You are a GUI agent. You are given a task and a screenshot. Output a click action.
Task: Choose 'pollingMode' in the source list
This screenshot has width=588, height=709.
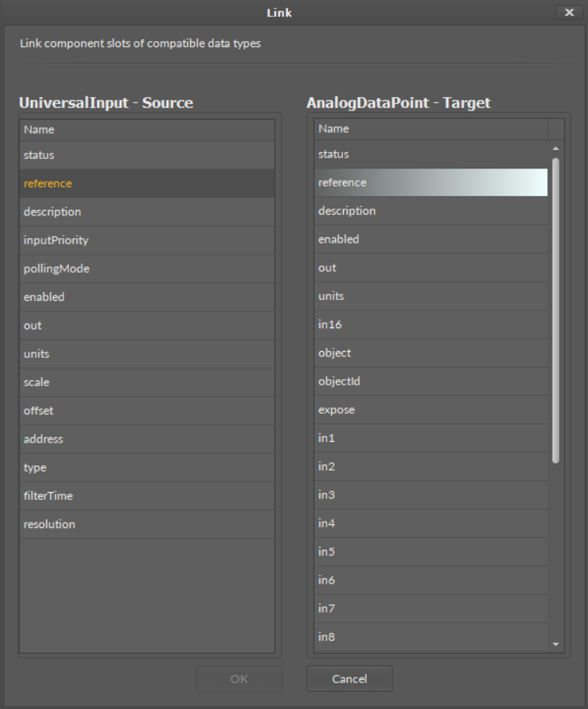[x=146, y=269]
